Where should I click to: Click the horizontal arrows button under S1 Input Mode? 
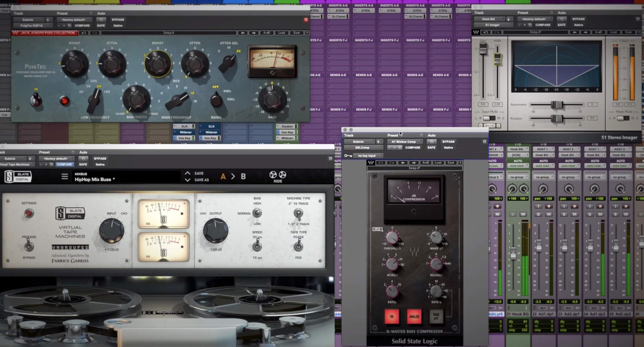tap(489, 125)
